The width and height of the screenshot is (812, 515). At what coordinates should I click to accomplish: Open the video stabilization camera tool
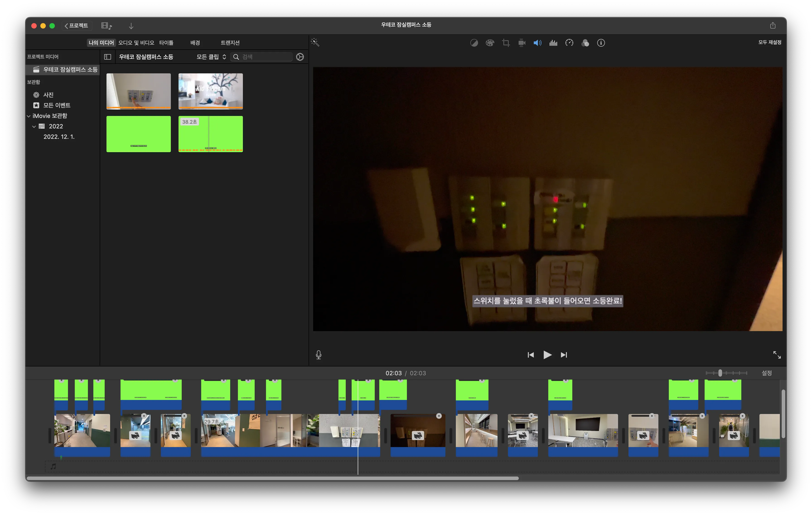click(522, 43)
